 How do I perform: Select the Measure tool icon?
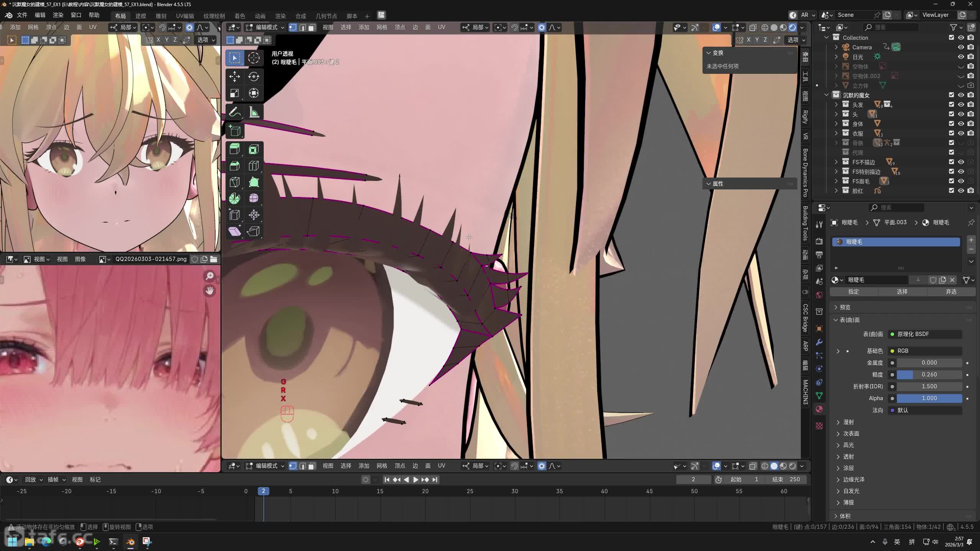pos(253,112)
